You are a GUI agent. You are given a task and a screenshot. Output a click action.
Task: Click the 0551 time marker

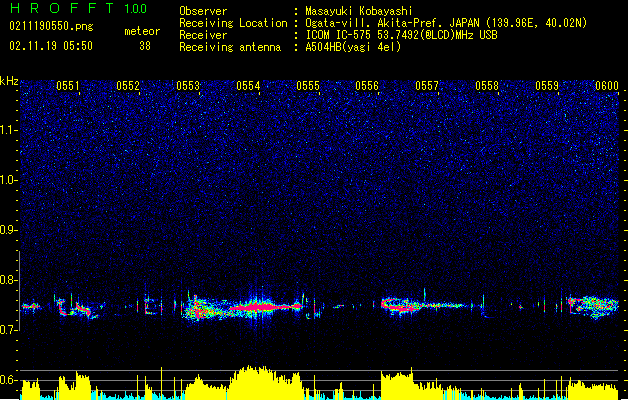tap(68, 86)
